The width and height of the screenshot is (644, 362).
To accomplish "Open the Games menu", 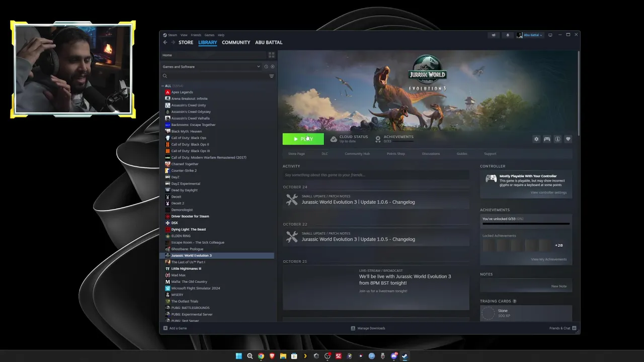I will 209,35.
